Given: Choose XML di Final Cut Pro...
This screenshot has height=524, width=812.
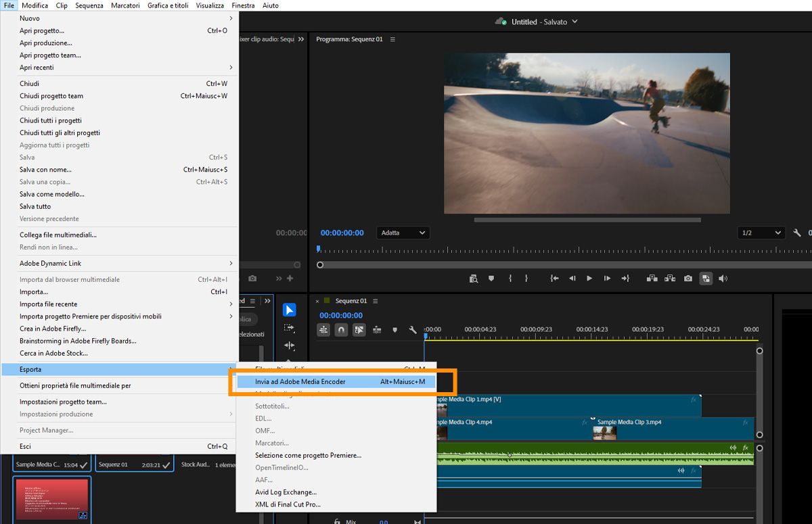Looking at the screenshot, I should 336,504.
